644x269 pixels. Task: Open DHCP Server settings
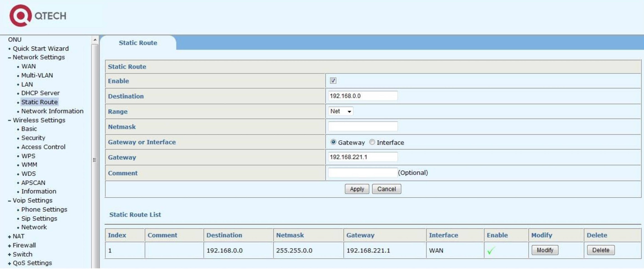pos(40,93)
